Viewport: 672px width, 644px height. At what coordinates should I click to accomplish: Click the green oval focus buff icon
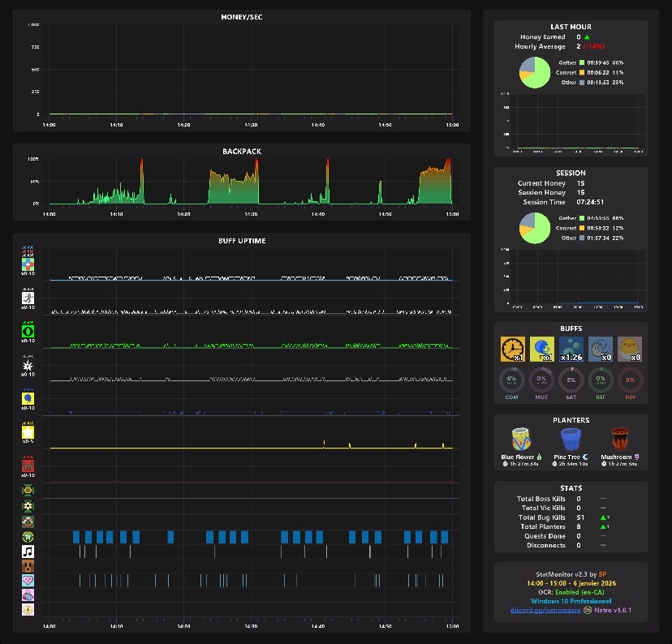tap(28, 331)
